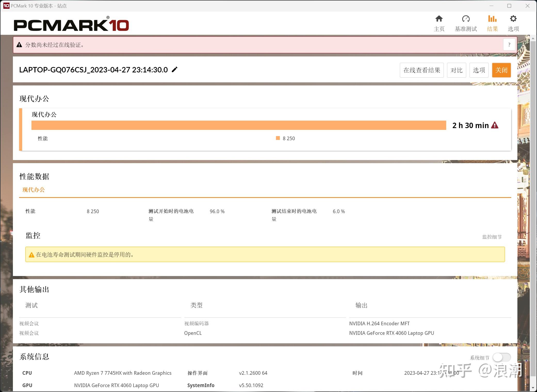The width and height of the screenshot is (537, 392).
Task: Click yellow warning icon in monitoring notice
Action: 31,255
